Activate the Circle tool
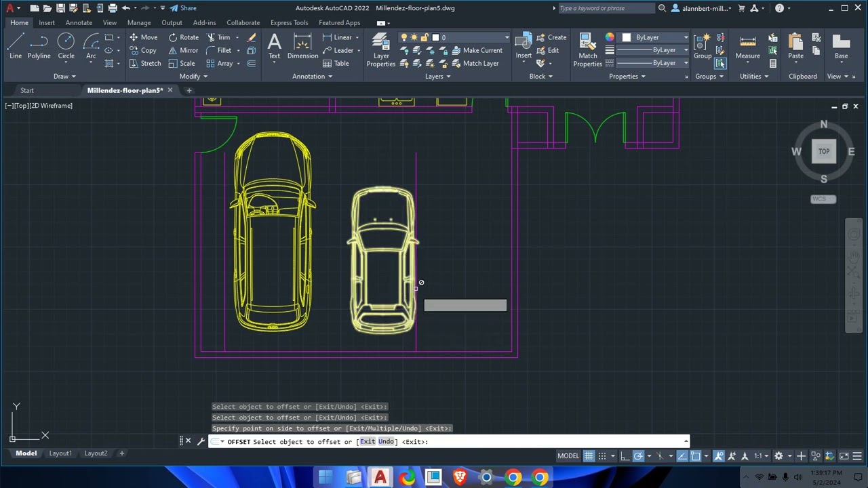 click(x=66, y=47)
